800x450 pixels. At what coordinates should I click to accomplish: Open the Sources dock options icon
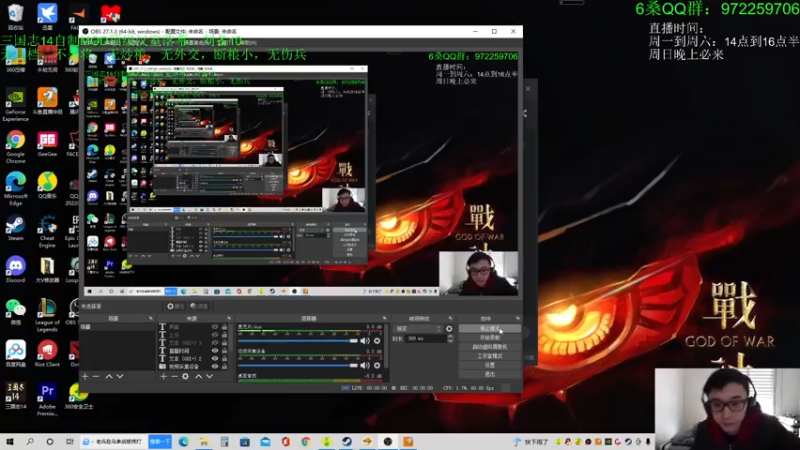[x=229, y=318]
